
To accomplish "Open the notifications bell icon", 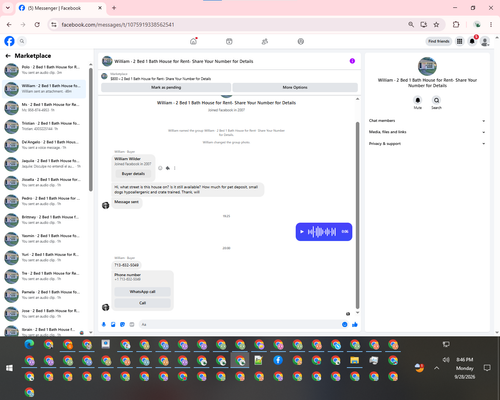I will pos(472,41).
